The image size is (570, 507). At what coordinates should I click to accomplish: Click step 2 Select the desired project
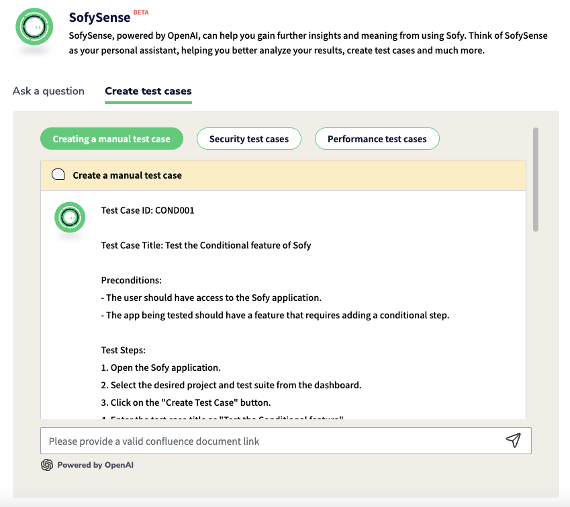pos(231,385)
